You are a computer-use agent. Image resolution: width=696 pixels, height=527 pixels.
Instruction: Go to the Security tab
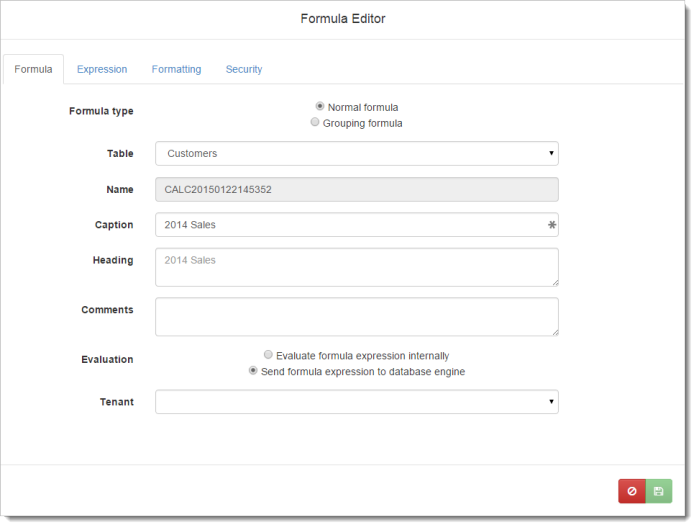point(244,69)
